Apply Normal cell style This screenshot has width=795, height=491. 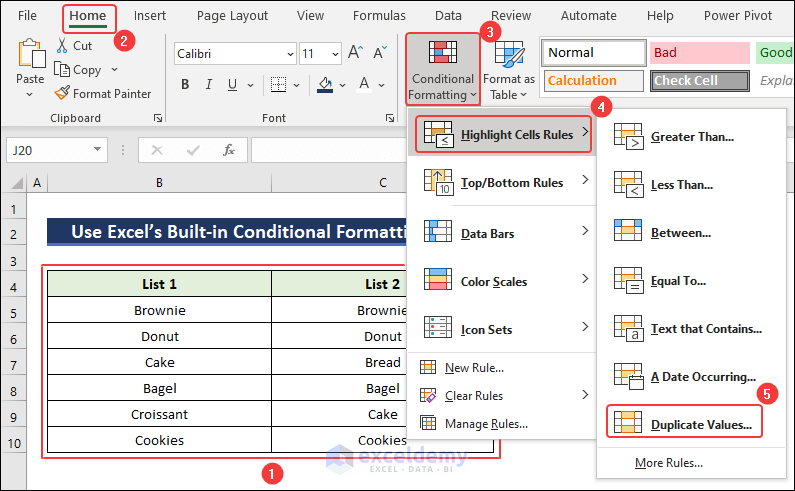tap(594, 53)
